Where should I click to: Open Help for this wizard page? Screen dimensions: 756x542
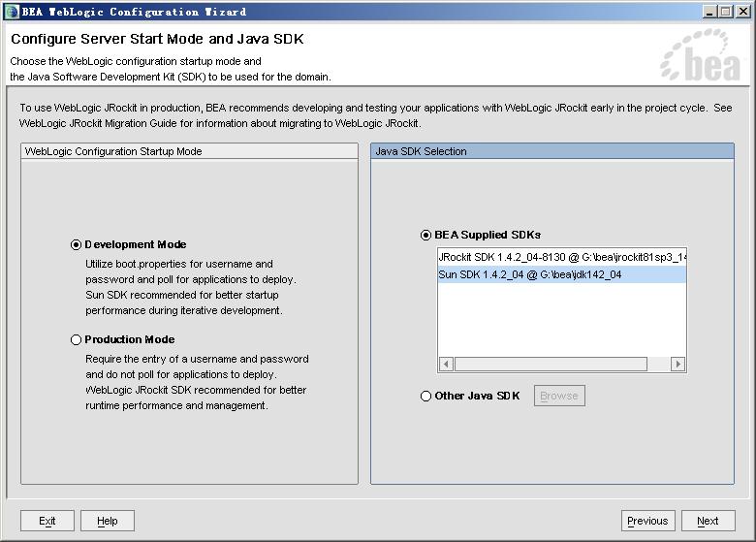[107, 521]
